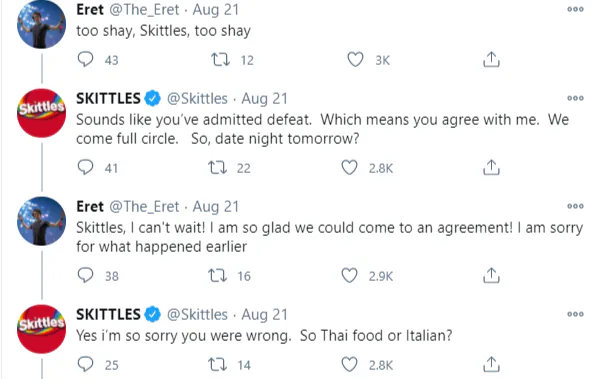Retweet the "too shay, Skittles" tweet
The height and width of the screenshot is (379, 596).
tap(220, 60)
